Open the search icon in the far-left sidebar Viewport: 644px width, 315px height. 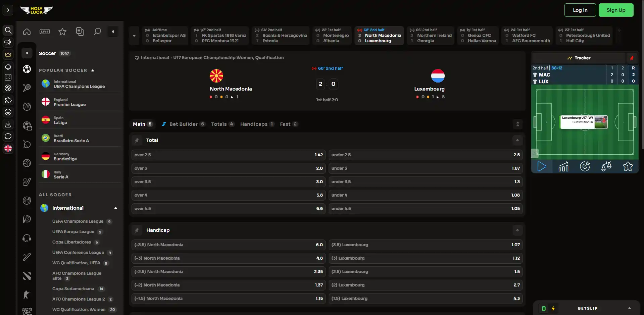pyautogui.click(x=8, y=30)
